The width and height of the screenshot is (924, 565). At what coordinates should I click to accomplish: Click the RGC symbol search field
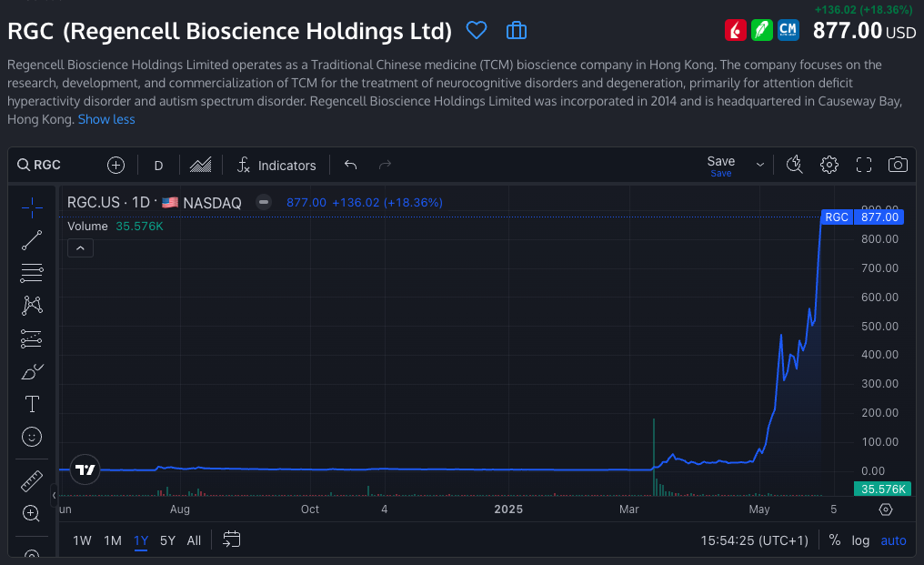tap(55, 166)
